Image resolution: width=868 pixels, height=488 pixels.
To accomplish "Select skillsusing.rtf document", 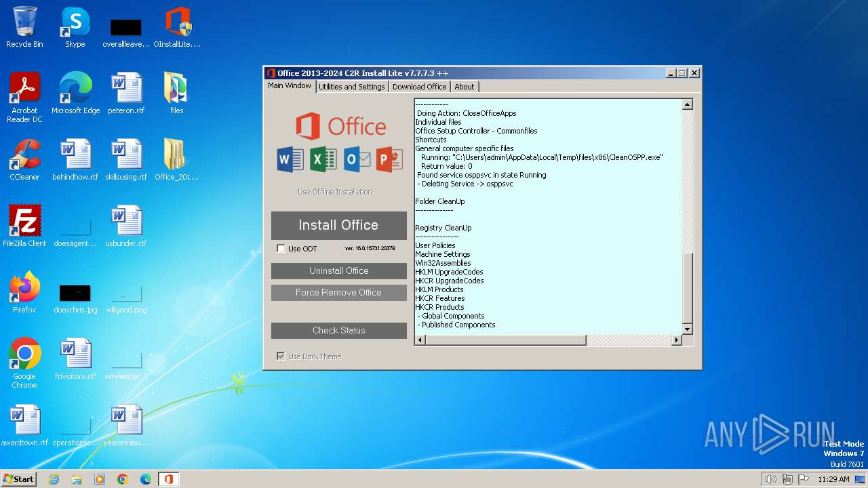I will tap(126, 160).
